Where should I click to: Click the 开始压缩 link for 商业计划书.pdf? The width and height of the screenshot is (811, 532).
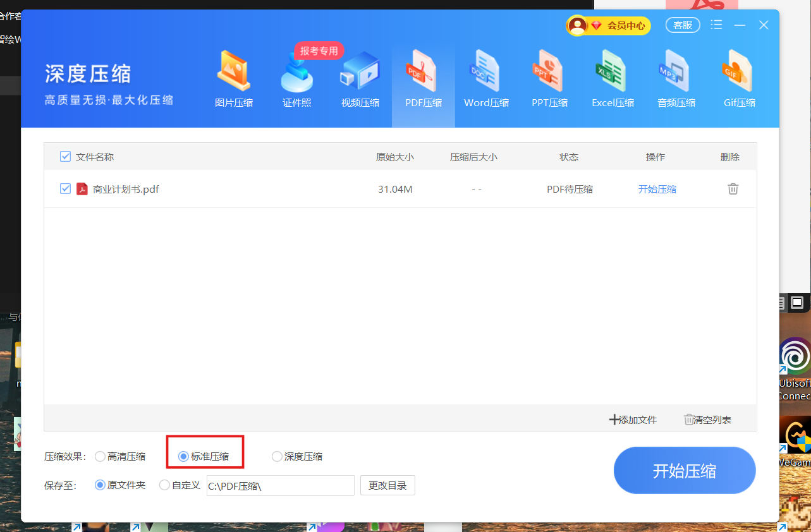[657, 189]
